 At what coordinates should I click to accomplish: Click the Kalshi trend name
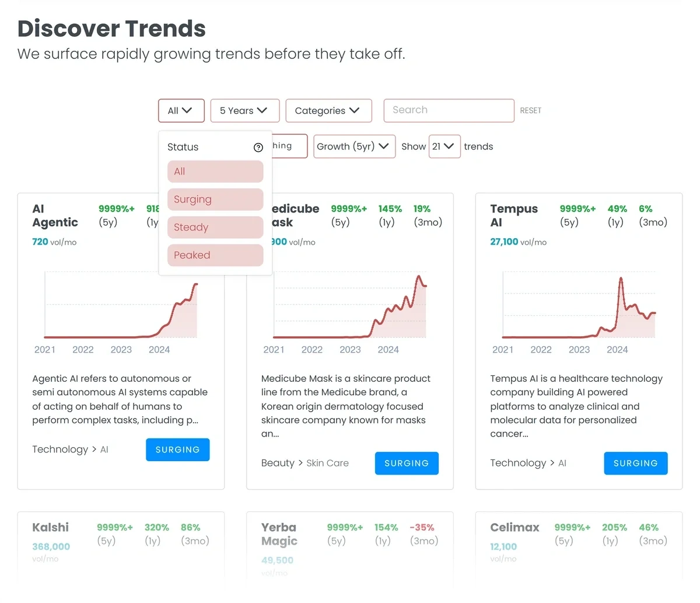pyautogui.click(x=50, y=527)
